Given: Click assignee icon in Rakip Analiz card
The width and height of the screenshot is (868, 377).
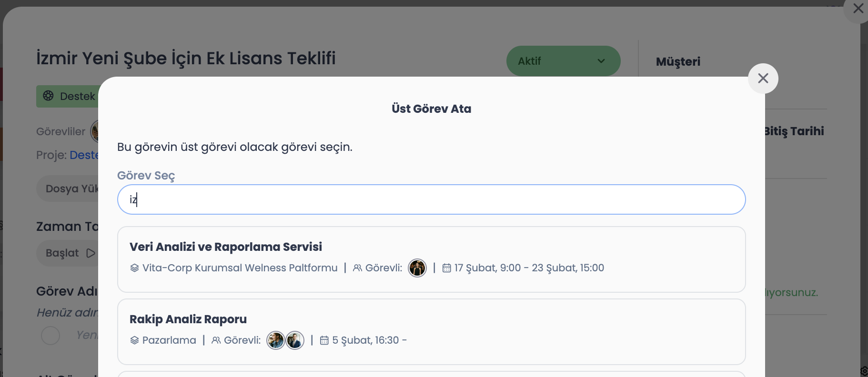Looking at the screenshot, I should [x=216, y=340].
